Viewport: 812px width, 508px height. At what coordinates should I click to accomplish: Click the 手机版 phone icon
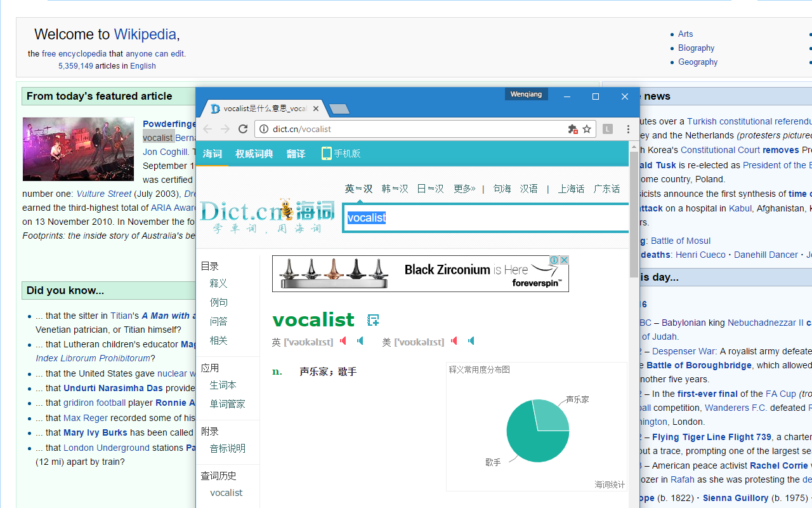click(327, 153)
